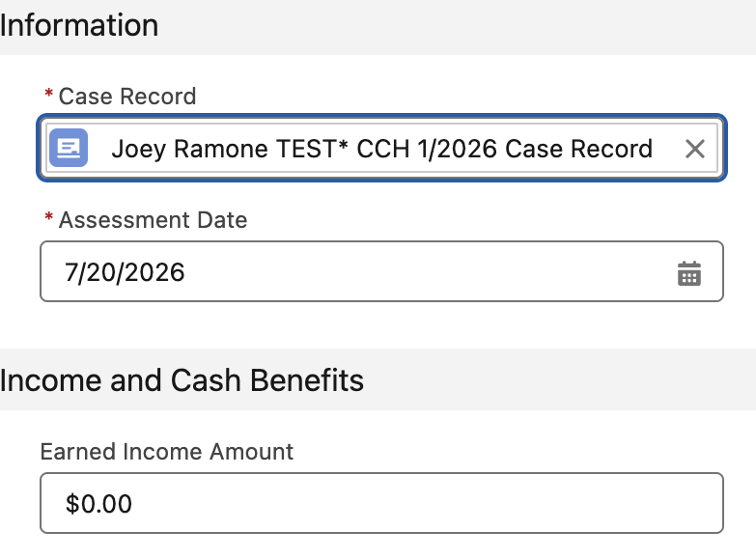Place cursor in the 7/20/2026 date text
Viewport: 756px width, 559px height.
[125, 272]
